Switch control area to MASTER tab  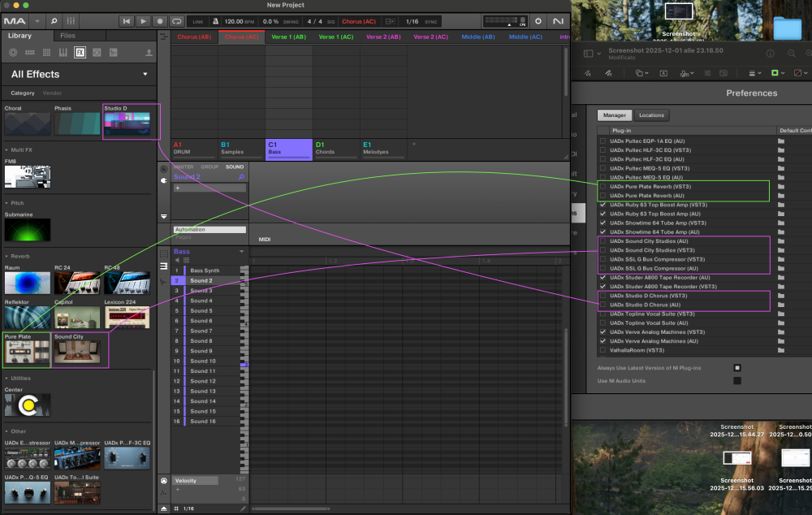click(x=184, y=167)
